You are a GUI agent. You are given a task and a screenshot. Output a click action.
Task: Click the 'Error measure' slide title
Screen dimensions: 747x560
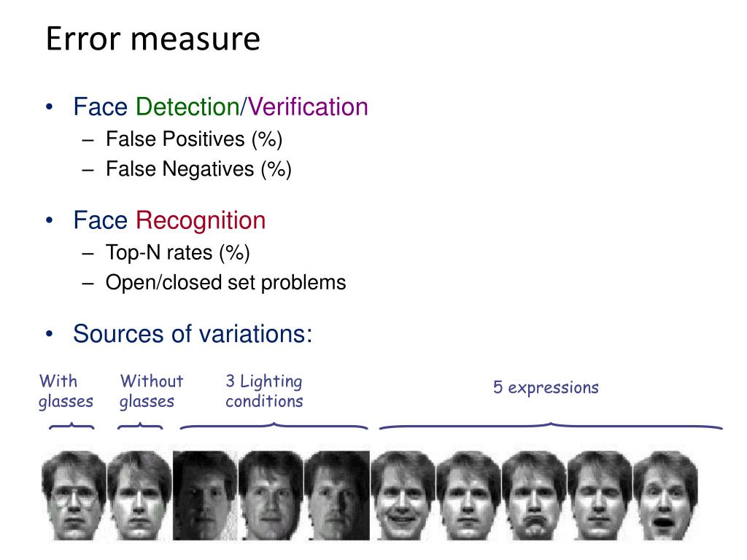(153, 39)
